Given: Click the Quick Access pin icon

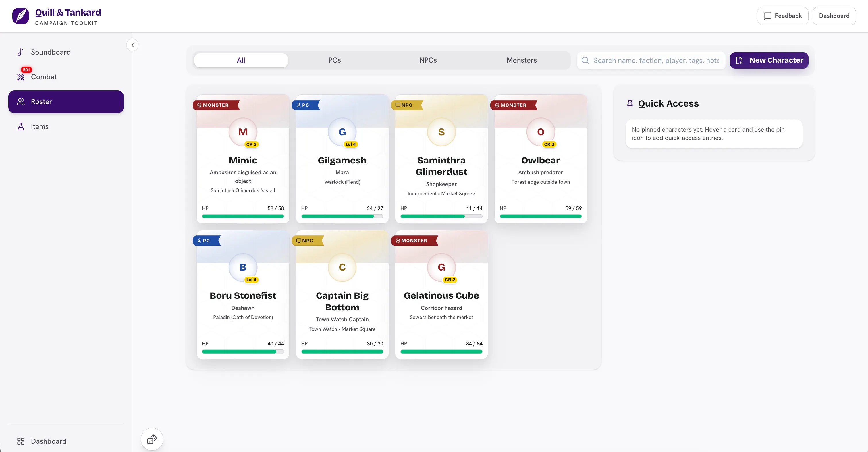Looking at the screenshot, I should click(630, 104).
